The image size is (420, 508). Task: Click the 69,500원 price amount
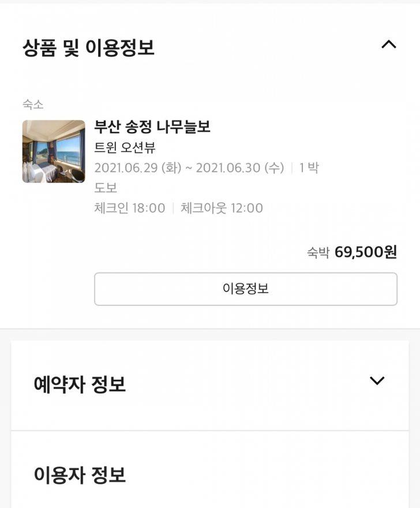(366, 252)
